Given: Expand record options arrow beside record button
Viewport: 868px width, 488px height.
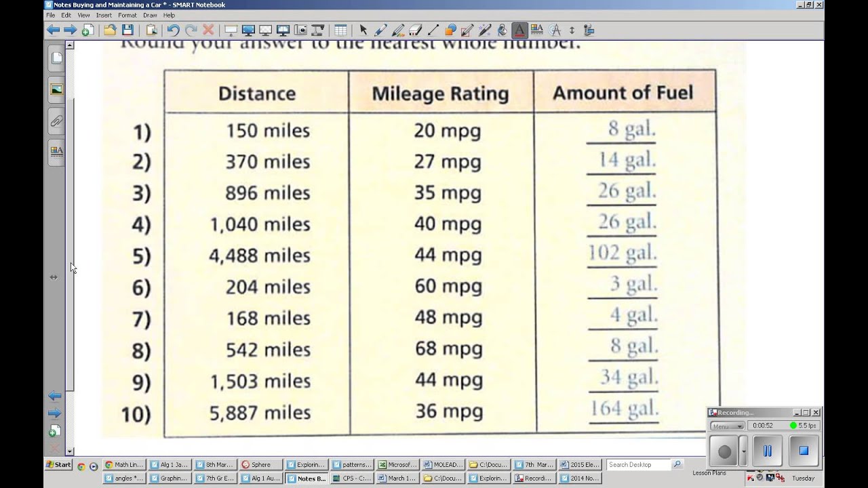Looking at the screenshot, I should pos(744,451).
